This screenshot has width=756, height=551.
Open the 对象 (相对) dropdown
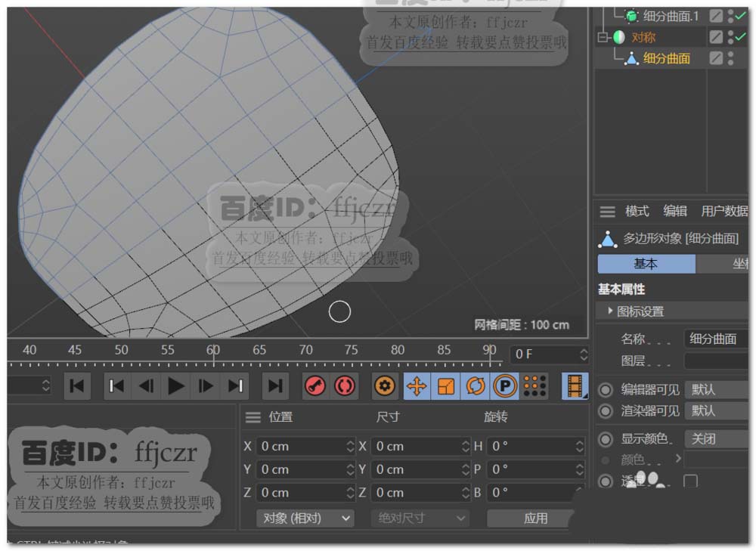pyautogui.click(x=305, y=518)
